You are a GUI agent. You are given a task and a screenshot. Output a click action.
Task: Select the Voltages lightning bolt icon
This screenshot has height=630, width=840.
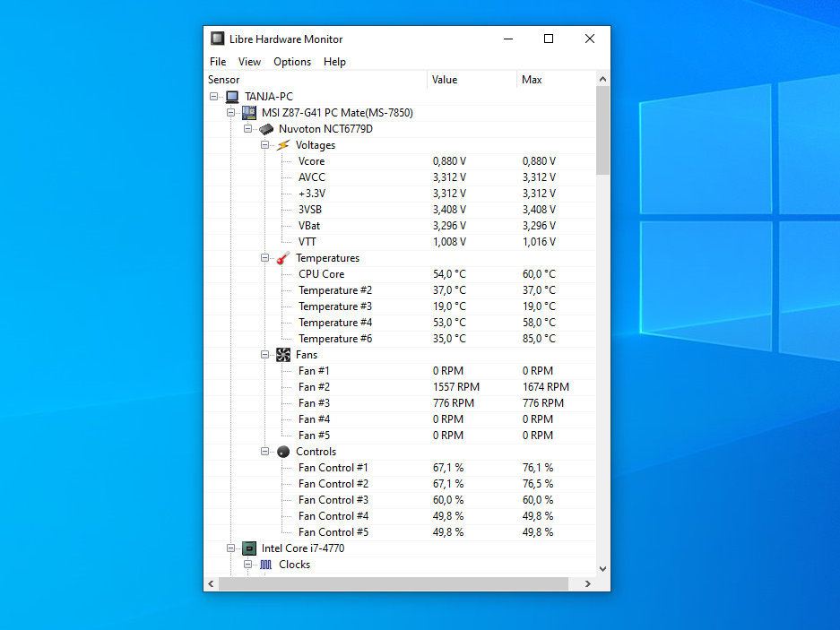click(x=283, y=144)
